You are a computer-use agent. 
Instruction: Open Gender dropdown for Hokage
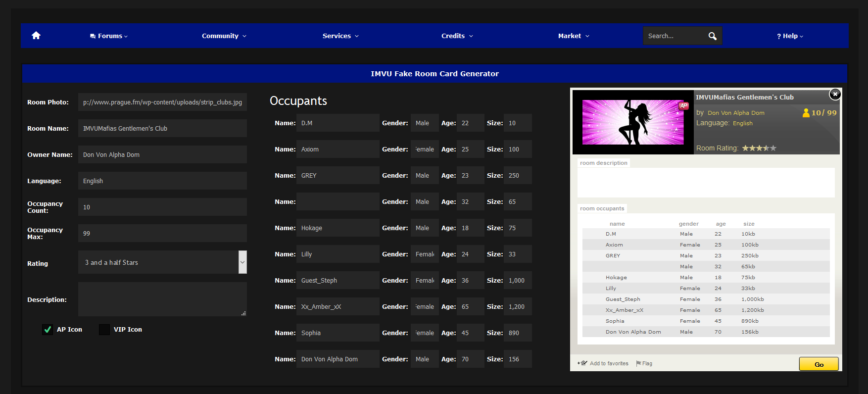point(425,228)
